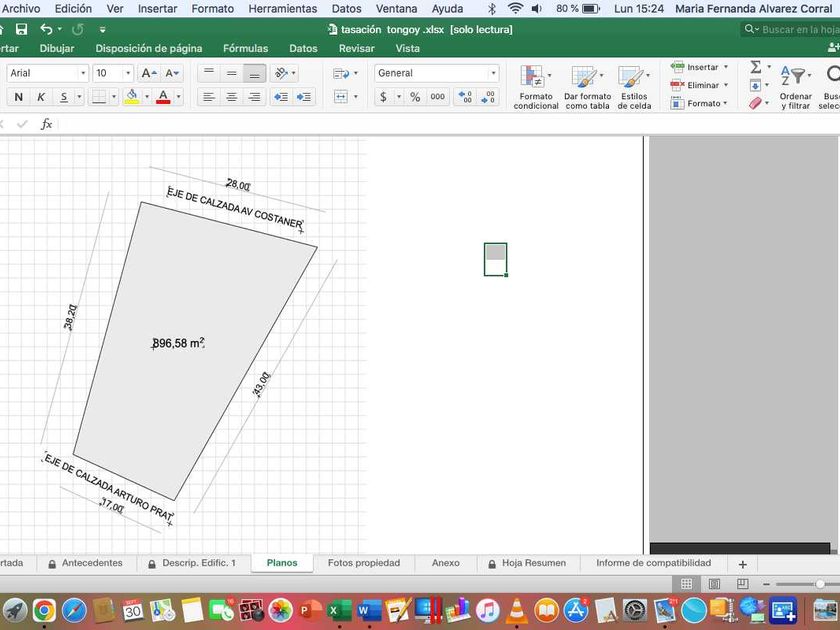Open the Fórmulas ribbon tab
Screen dimensions: 840x630
pyautogui.click(x=245, y=48)
